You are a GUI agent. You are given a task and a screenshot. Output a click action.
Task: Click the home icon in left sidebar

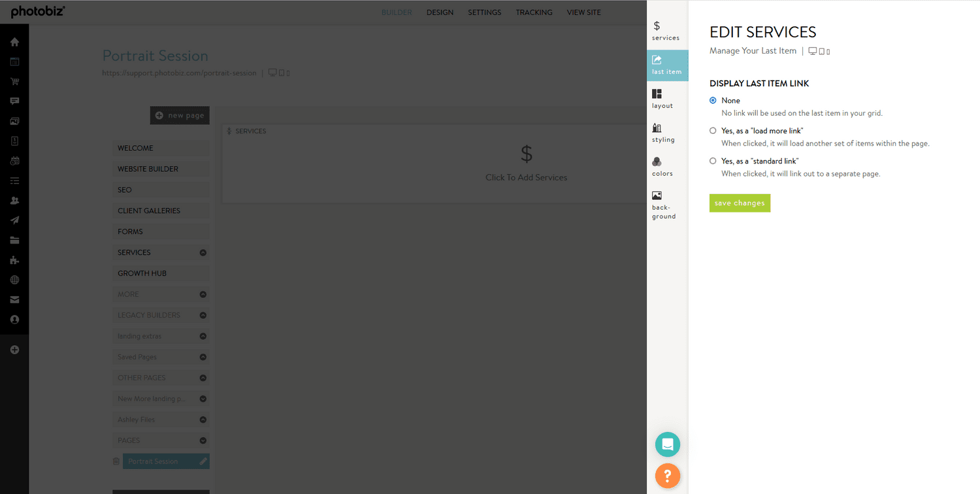[14, 42]
